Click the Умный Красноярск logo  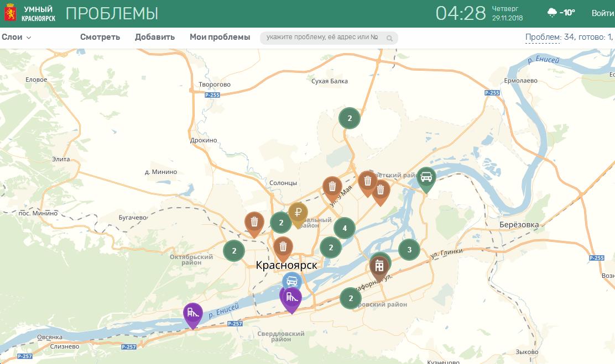pyautogui.click(x=30, y=13)
